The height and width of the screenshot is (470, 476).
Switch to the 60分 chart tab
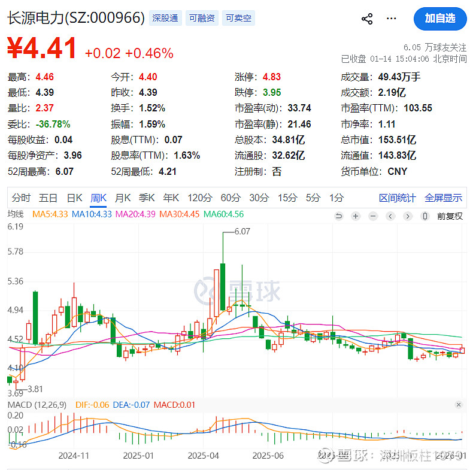point(231,198)
